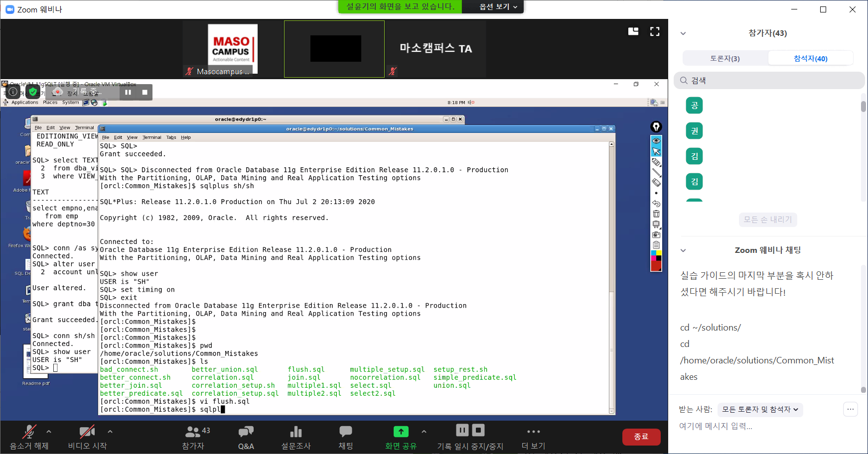Pause the recording in bottom toolbar

coord(462,430)
